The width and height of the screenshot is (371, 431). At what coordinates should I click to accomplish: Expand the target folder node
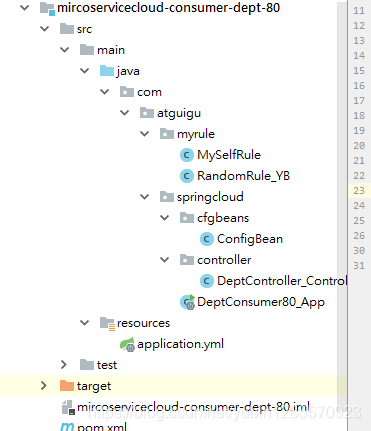44,386
